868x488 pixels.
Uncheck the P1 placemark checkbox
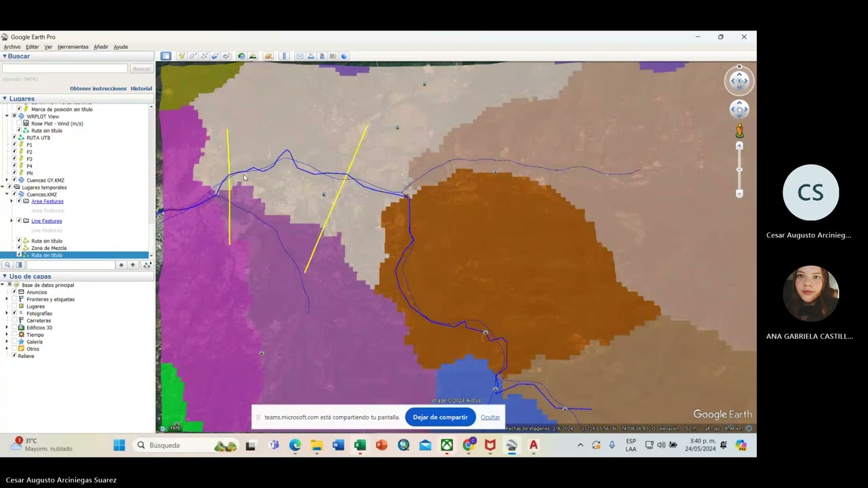(x=14, y=145)
